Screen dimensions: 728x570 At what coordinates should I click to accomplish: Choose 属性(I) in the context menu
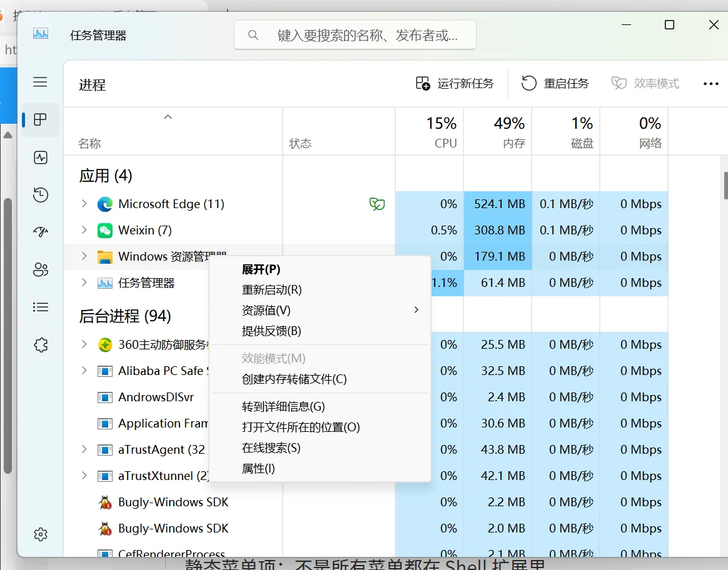coord(320,469)
